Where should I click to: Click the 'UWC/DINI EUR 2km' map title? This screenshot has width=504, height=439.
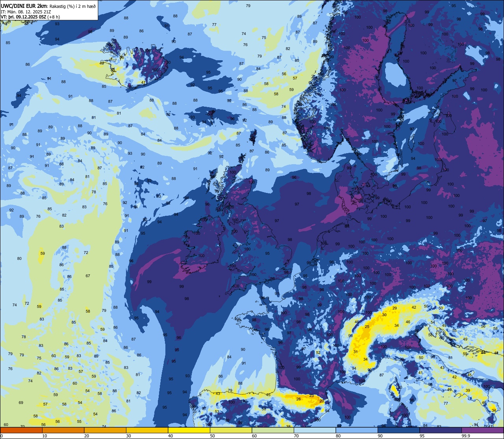point(24,6)
